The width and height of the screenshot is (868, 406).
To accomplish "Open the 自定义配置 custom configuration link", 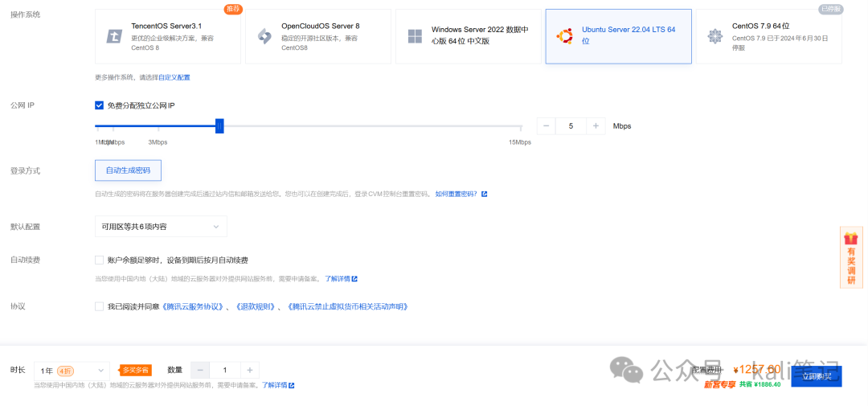I will [174, 78].
